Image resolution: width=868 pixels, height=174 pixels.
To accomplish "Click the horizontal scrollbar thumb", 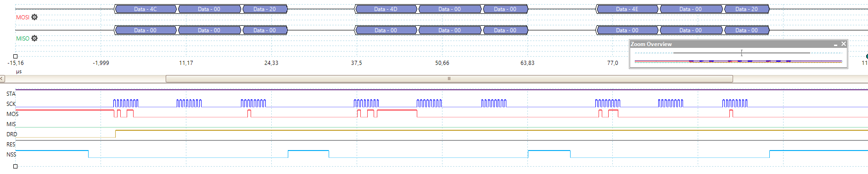I will [x=449, y=79].
